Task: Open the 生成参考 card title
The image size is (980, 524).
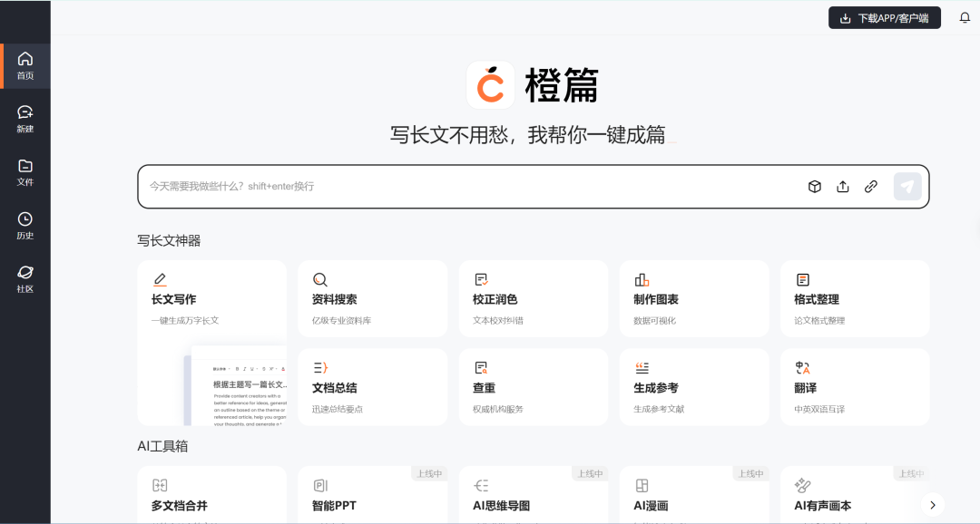Action: tap(656, 388)
